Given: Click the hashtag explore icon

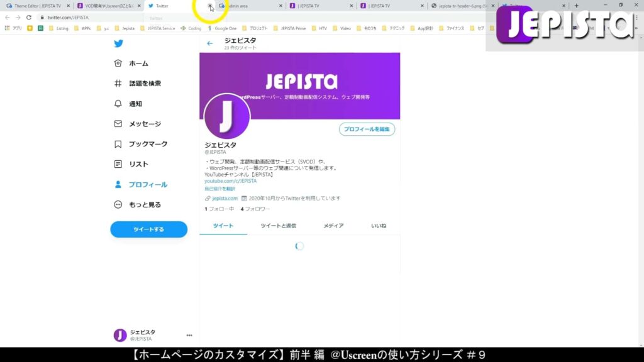Looking at the screenshot, I should pos(118,84).
